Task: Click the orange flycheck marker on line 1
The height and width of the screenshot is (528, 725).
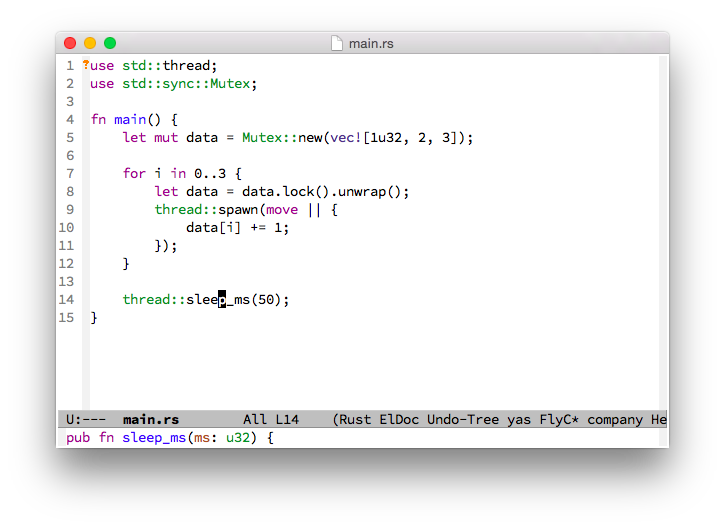Action: pyautogui.click(x=85, y=65)
